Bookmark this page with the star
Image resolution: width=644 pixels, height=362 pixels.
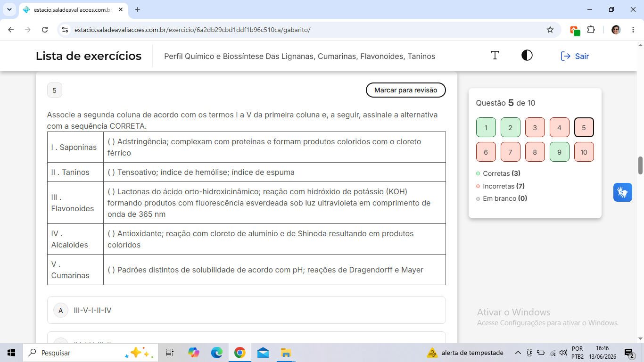550,30
